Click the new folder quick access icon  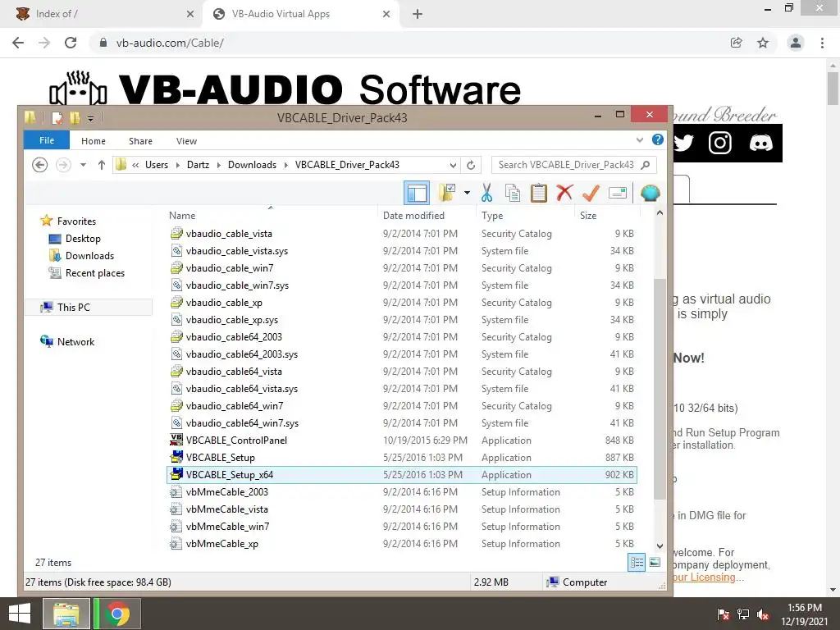75,117
